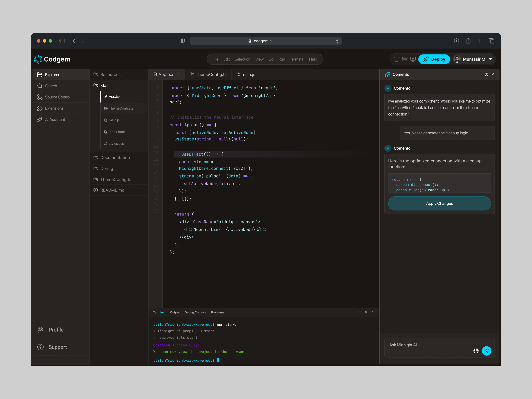Toggle the browser sidebar icon
The width and height of the screenshot is (532, 399).
(x=62, y=41)
